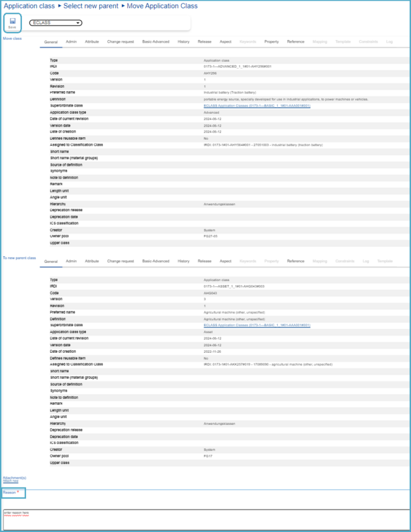This screenshot has width=411, height=532.
Task: Open Change request tab in Move class section
Action: click(121, 41)
